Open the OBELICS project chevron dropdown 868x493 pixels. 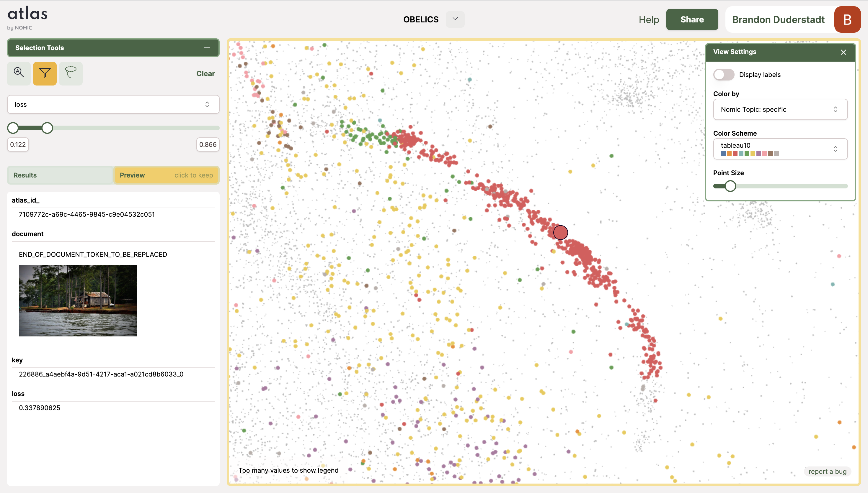click(x=455, y=19)
